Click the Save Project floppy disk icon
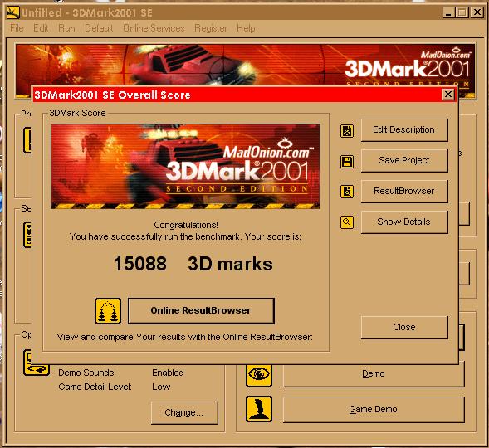 tap(347, 162)
